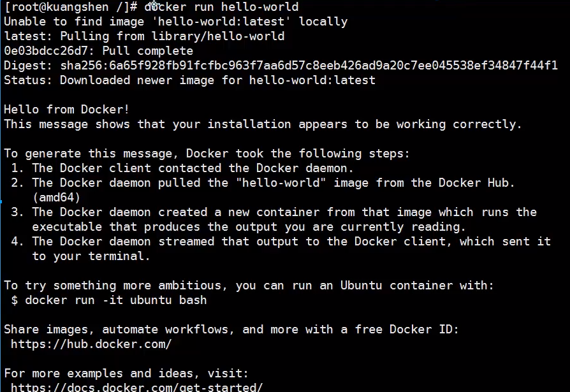Open the docs.docker.com get-started link
Image resolution: width=570 pixels, height=392 pixels.
(x=136, y=387)
